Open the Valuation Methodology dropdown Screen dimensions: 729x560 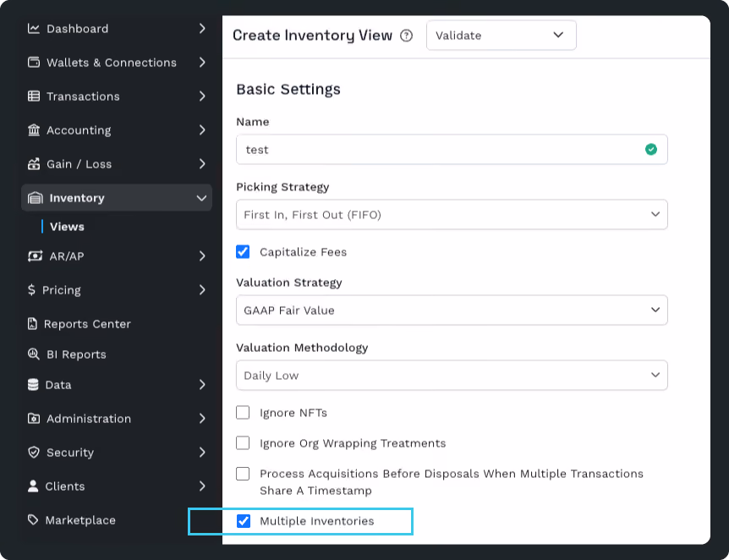point(452,376)
